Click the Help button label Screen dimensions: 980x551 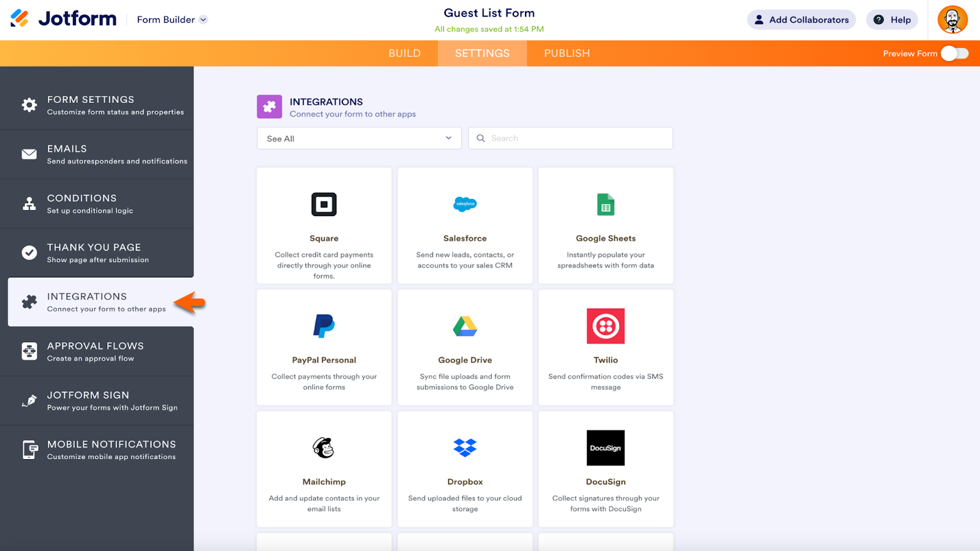[x=900, y=20]
